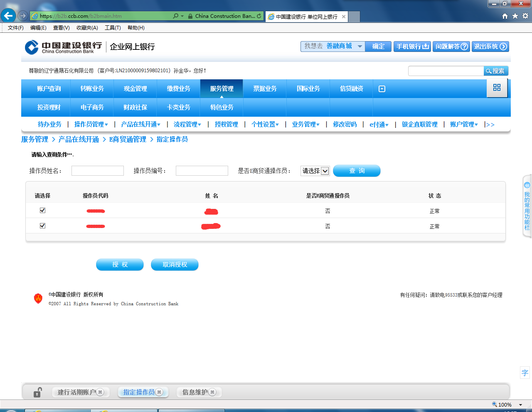
Task: Open the 收藏夹(A) menu
Action: pyautogui.click(x=87, y=28)
